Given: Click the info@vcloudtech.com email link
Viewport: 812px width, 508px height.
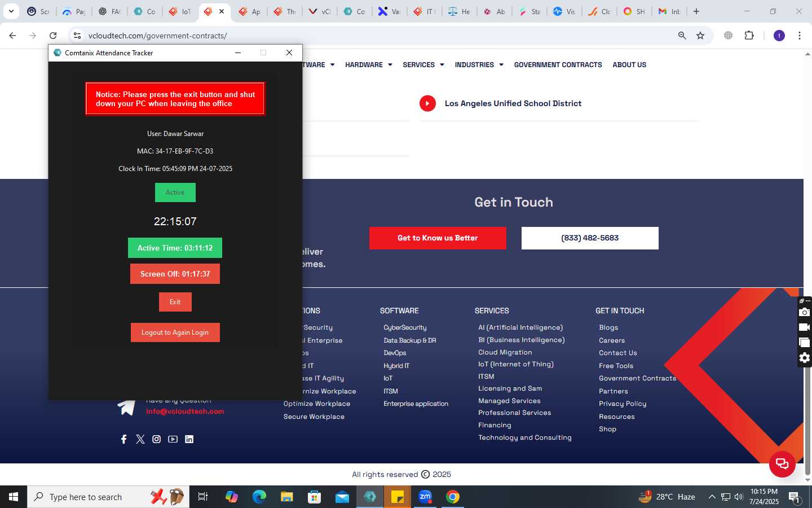Looking at the screenshot, I should tap(185, 411).
